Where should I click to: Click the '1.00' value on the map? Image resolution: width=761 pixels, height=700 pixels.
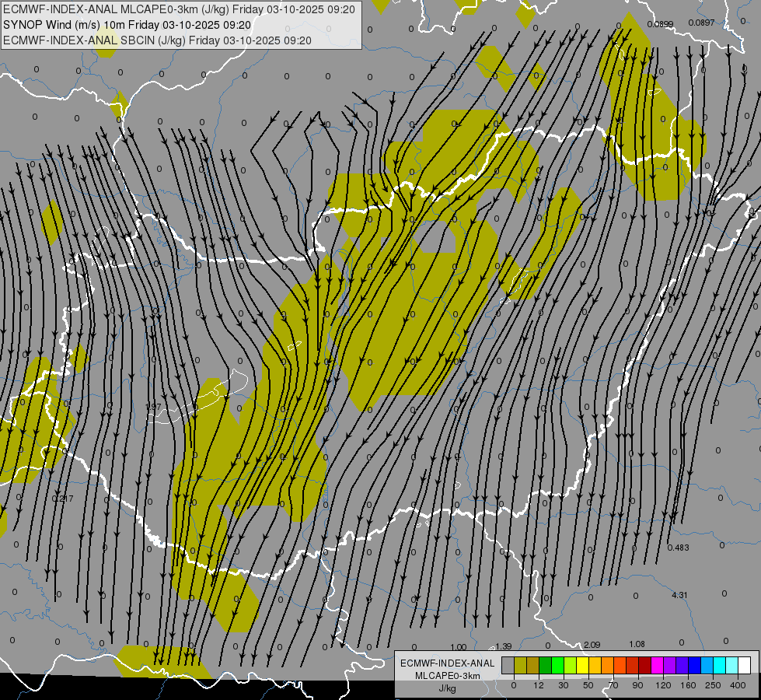[458, 647]
